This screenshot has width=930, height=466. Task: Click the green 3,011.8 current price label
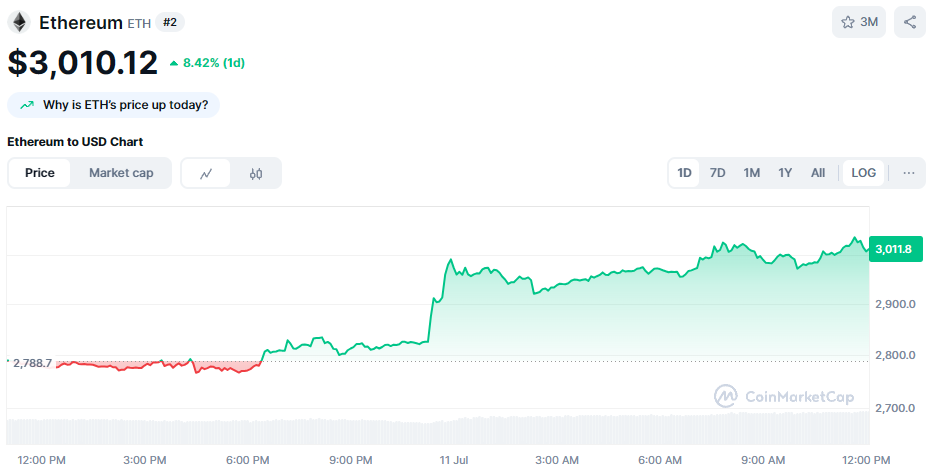click(896, 249)
